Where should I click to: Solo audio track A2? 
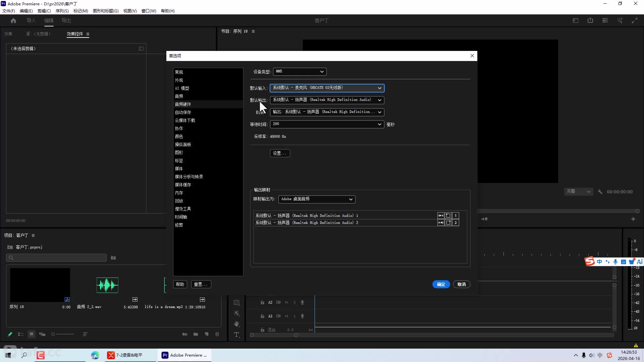[295, 303]
